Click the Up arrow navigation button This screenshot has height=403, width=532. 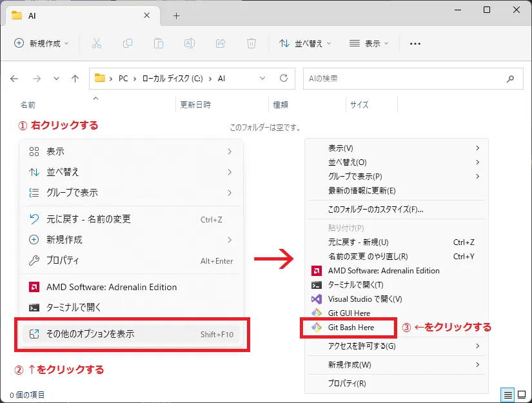coord(75,79)
